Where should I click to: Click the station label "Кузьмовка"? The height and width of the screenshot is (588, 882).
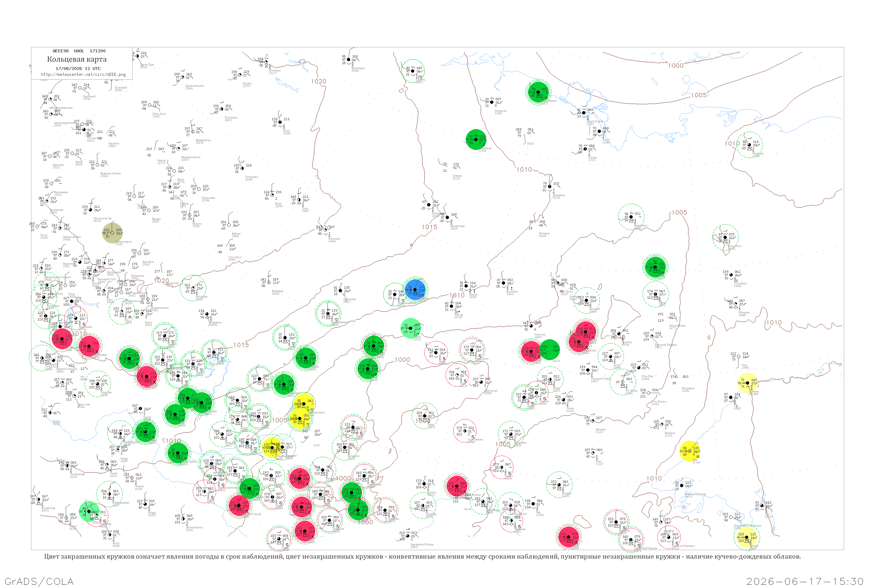point(208,198)
